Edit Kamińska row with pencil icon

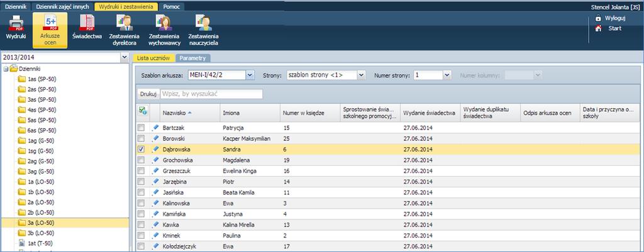pos(155,214)
